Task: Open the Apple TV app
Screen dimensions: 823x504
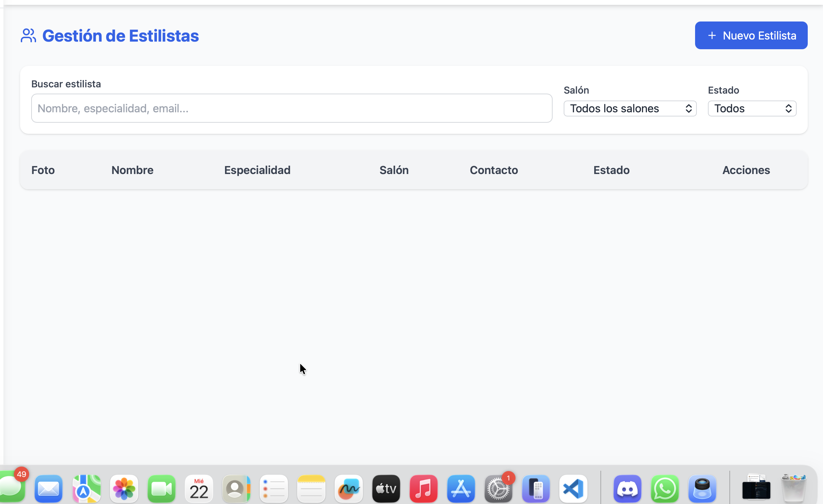Action: [386, 489]
